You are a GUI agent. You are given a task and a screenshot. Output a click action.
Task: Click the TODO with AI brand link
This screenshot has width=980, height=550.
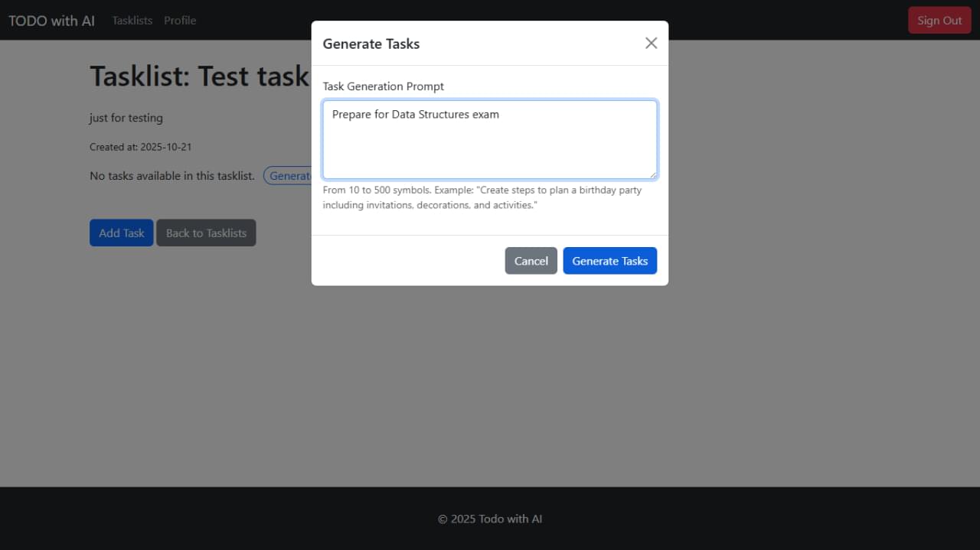point(52,21)
